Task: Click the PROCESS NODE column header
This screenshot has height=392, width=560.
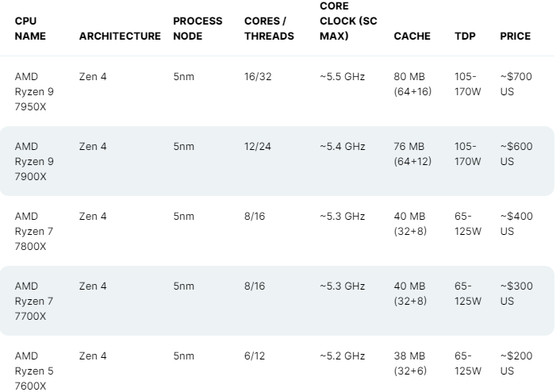Action: 198,29
